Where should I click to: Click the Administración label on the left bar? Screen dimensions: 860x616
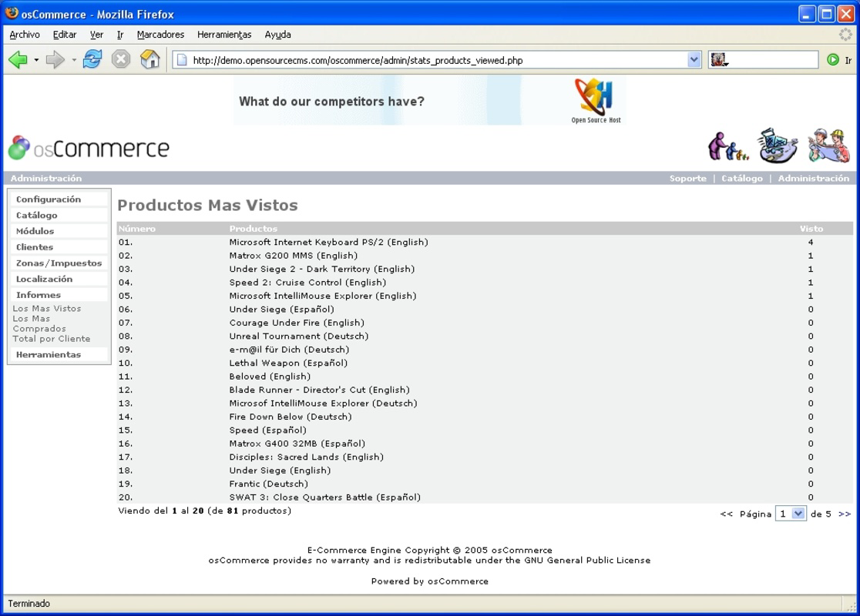[46, 178]
